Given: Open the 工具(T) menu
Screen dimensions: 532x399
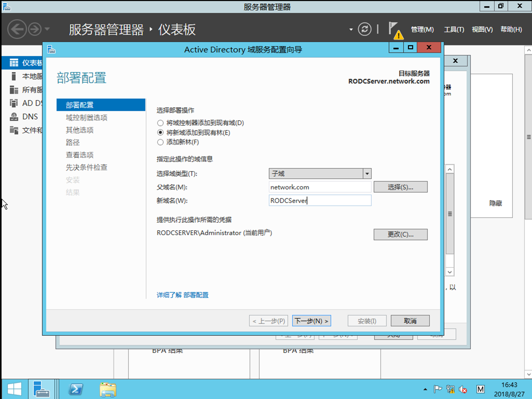Looking at the screenshot, I should (454, 29).
